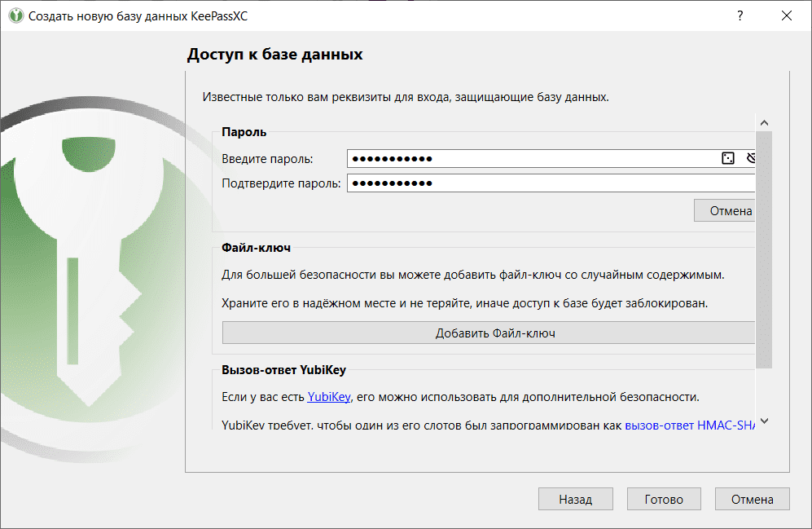
Task: Click the "Доступ к базе данных" heading
Action: (x=275, y=55)
